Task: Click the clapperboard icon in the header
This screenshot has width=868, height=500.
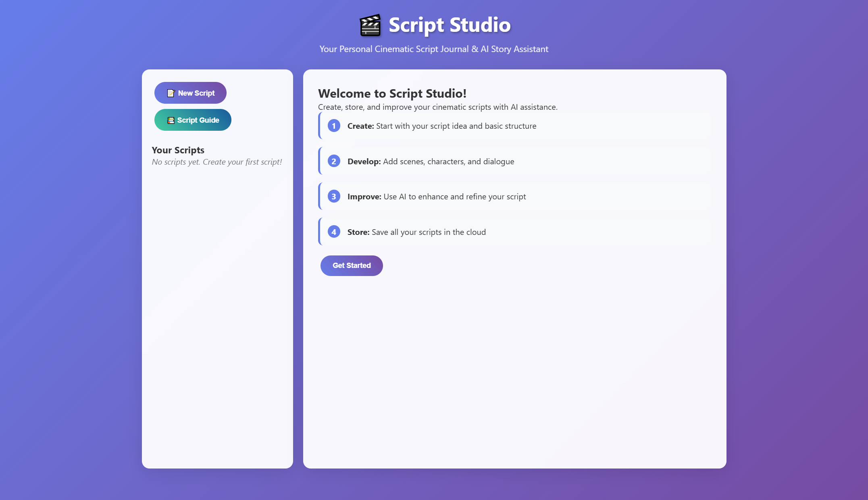Action: [x=370, y=25]
